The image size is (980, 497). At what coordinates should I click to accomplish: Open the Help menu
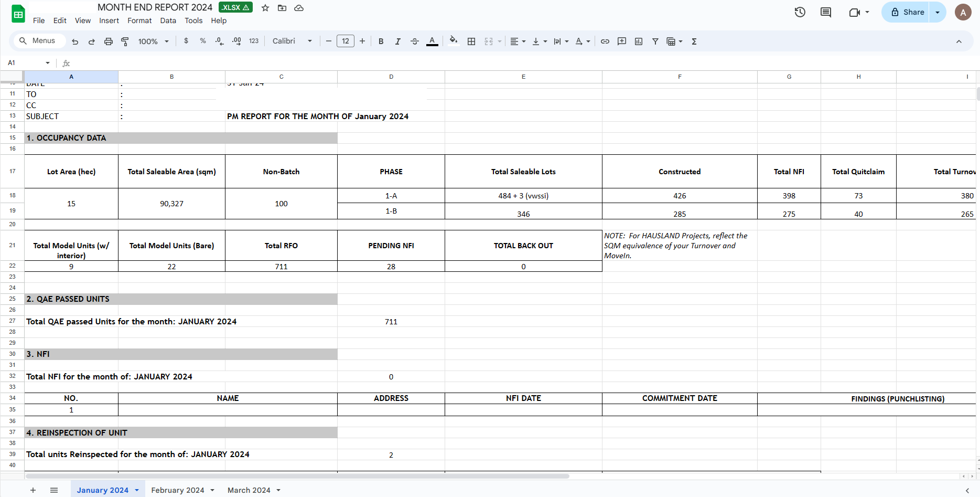(219, 20)
